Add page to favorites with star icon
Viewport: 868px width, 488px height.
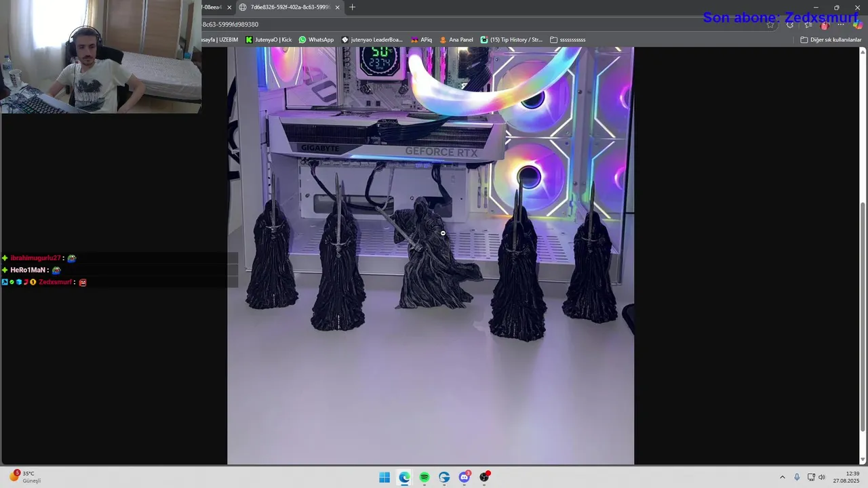[x=771, y=25]
